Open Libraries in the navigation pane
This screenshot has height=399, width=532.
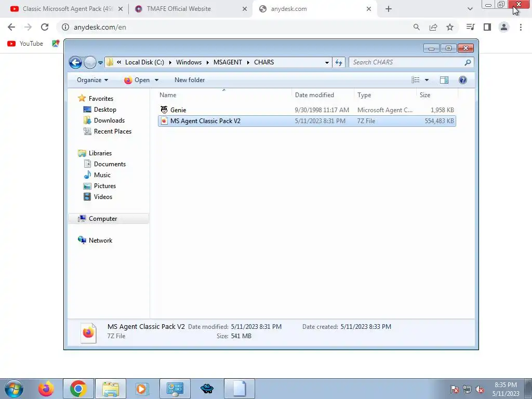[100, 153]
